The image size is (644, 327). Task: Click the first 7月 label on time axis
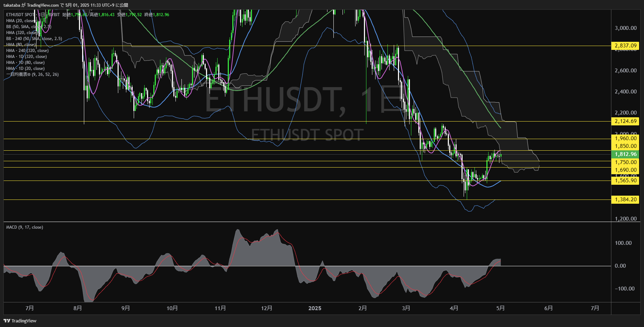[x=30, y=308]
